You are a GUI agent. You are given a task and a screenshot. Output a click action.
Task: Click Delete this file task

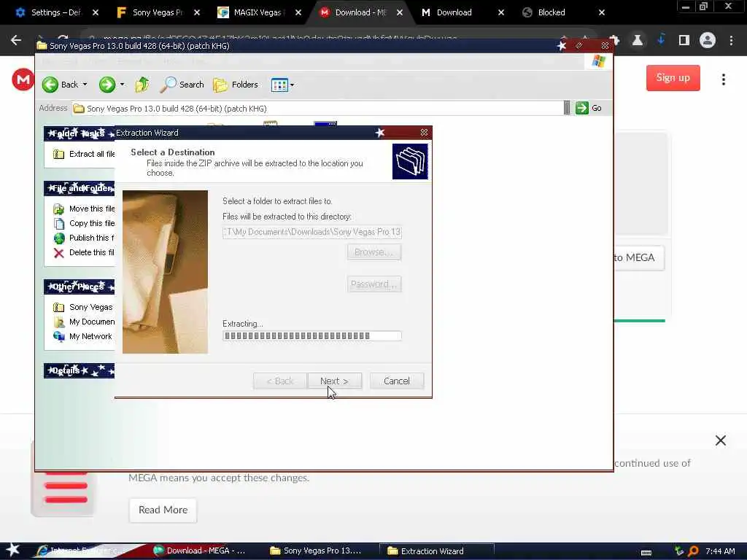tap(84, 252)
